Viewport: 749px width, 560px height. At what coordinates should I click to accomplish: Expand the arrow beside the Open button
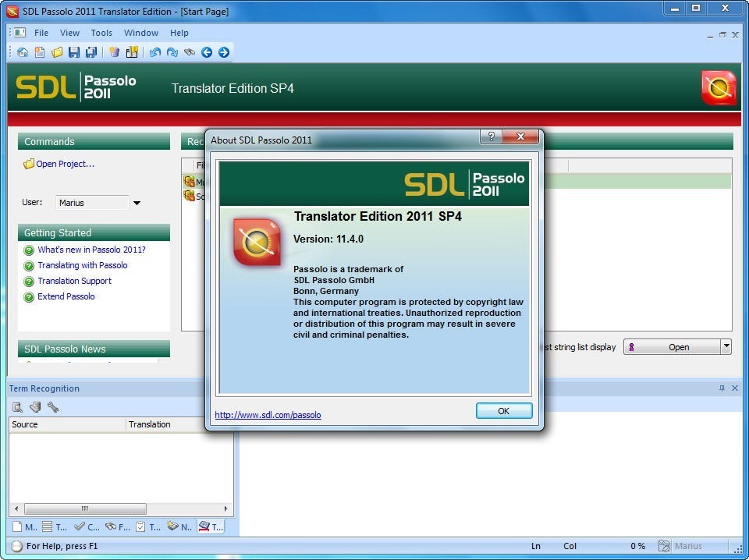click(x=726, y=347)
